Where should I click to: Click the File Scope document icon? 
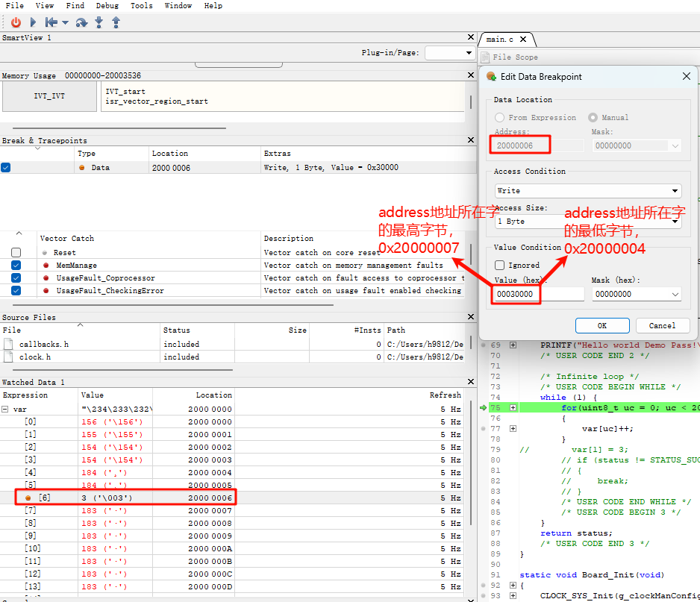pos(485,57)
